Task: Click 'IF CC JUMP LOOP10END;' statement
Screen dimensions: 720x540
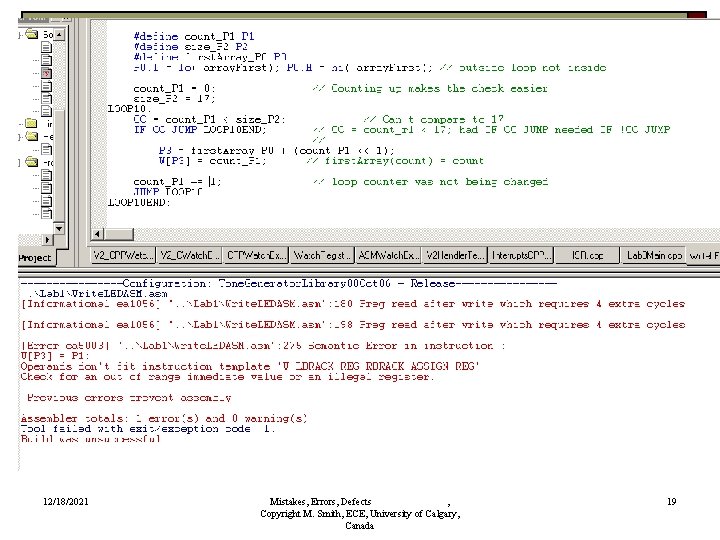Action: [200, 129]
